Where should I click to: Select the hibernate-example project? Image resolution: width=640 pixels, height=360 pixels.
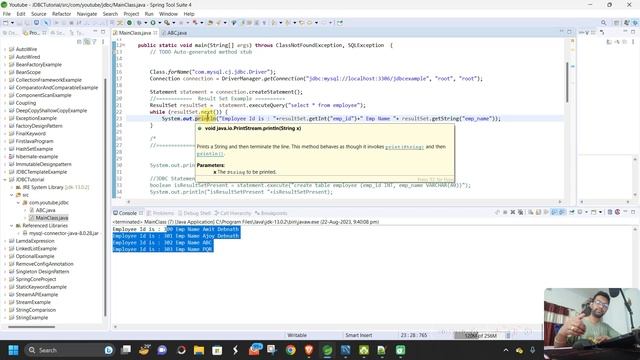[x=37, y=156]
